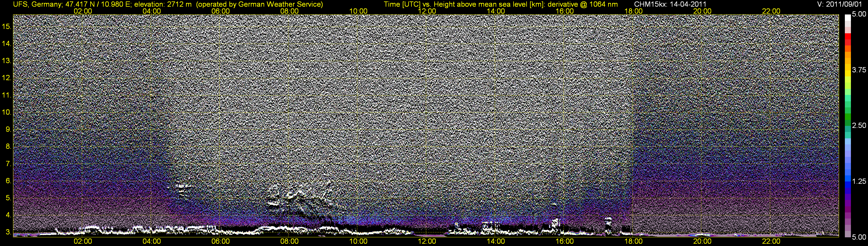This screenshot has width=868, height=246.
Task: Click the red segment of the colorbar
Action: point(847,36)
